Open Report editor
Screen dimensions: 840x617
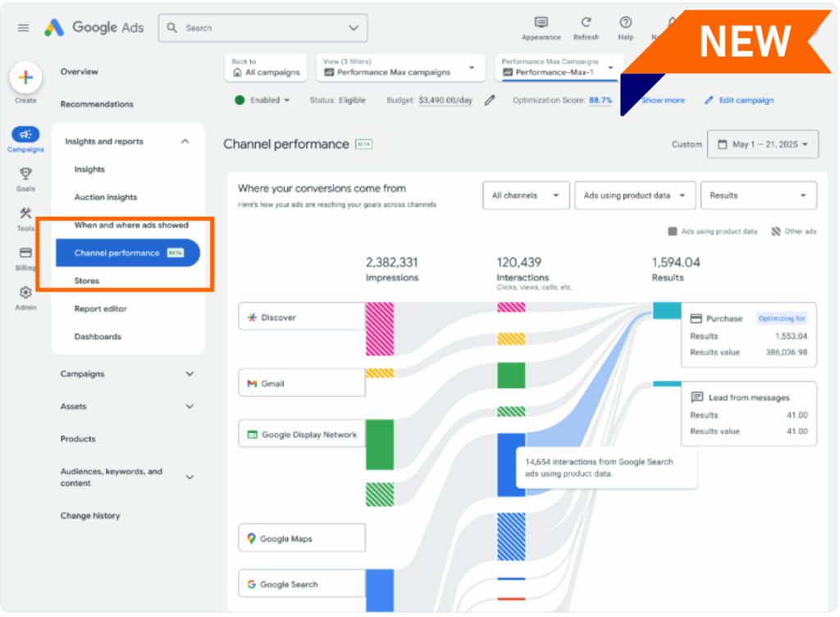point(101,308)
